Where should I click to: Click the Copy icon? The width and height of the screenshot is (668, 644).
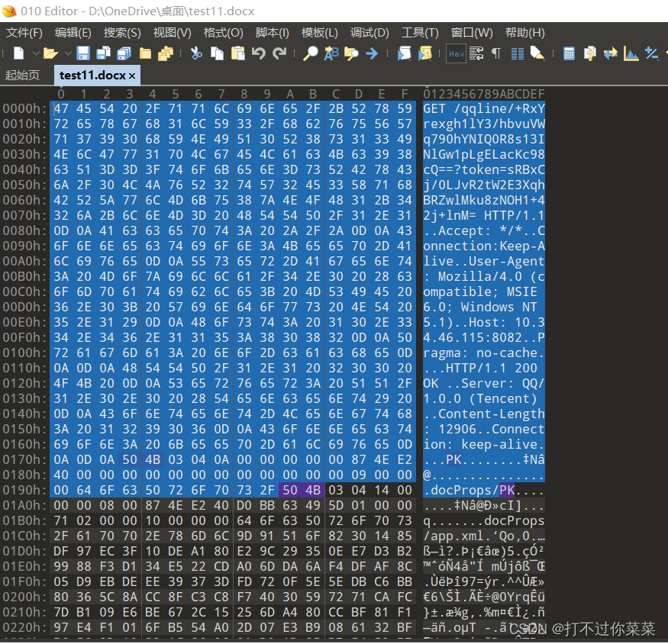pyautogui.click(x=218, y=53)
